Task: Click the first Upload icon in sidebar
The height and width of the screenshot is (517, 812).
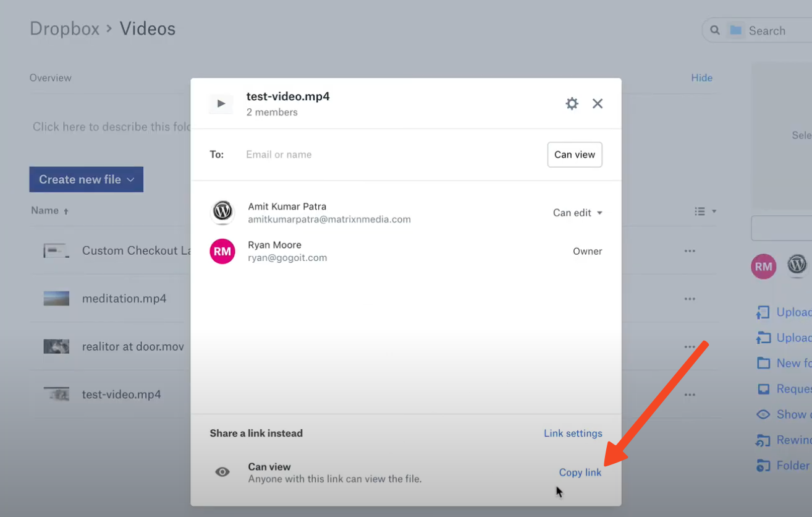Action: [x=763, y=312]
